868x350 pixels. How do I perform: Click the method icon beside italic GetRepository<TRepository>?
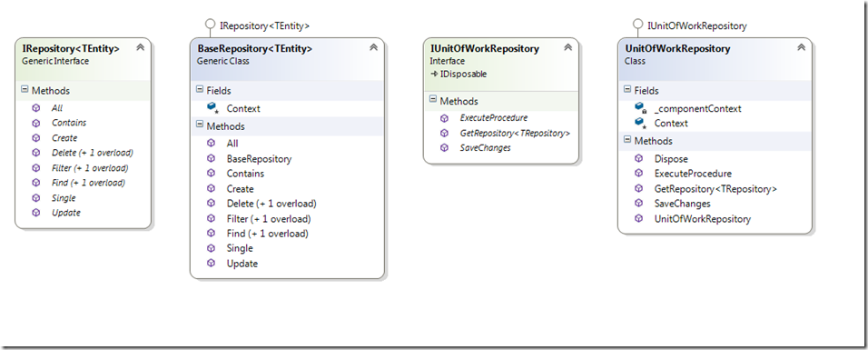(x=444, y=133)
